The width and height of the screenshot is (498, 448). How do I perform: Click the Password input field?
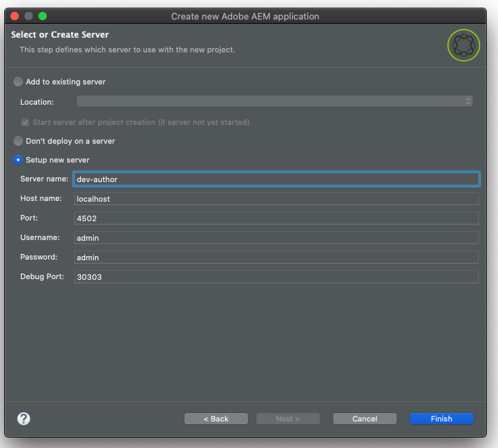pyautogui.click(x=277, y=257)
